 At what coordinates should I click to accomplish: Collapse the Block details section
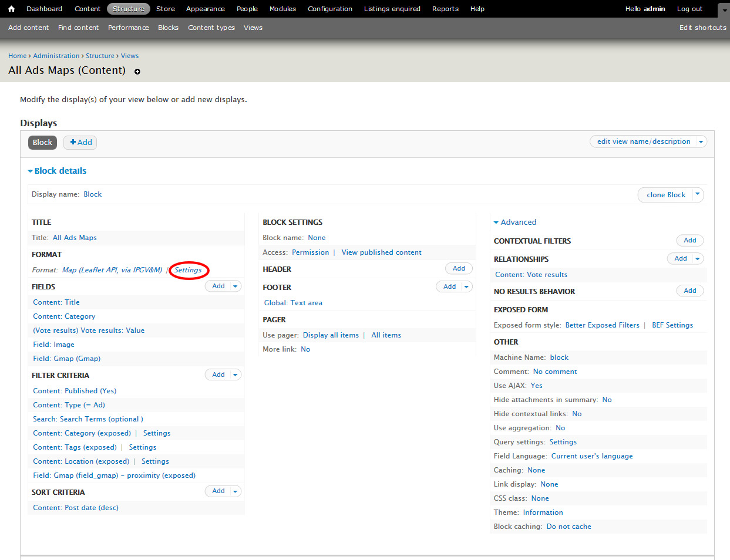tap(57, 171)
